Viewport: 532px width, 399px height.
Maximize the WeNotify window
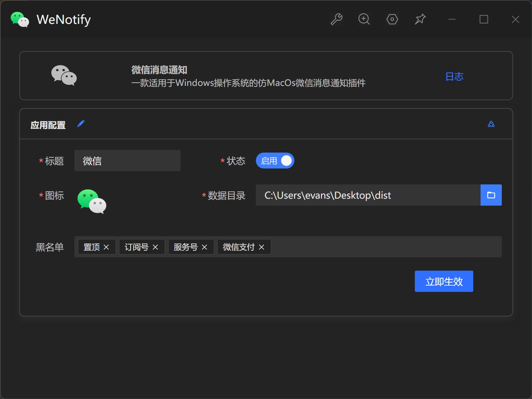coord(484,19)
